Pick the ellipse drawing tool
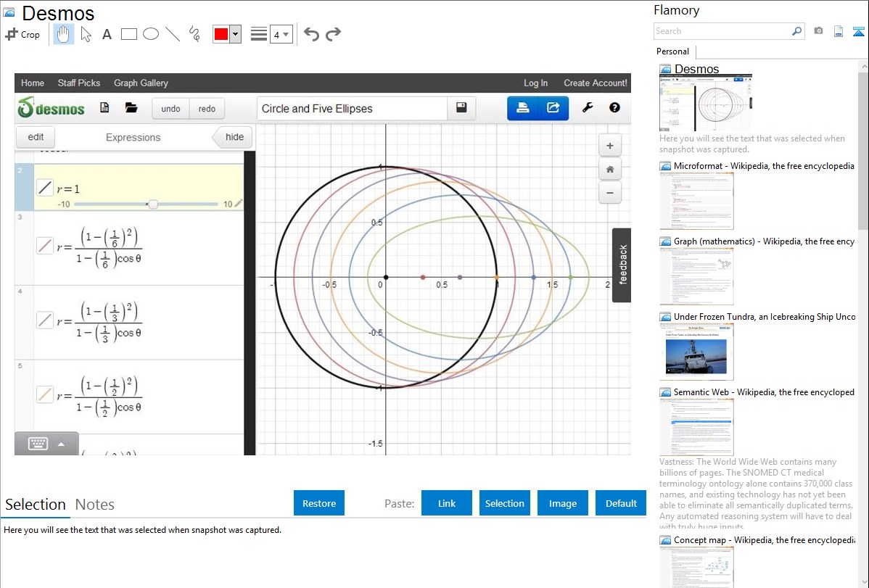Screen dimensions: 869x588 (151, 34)
